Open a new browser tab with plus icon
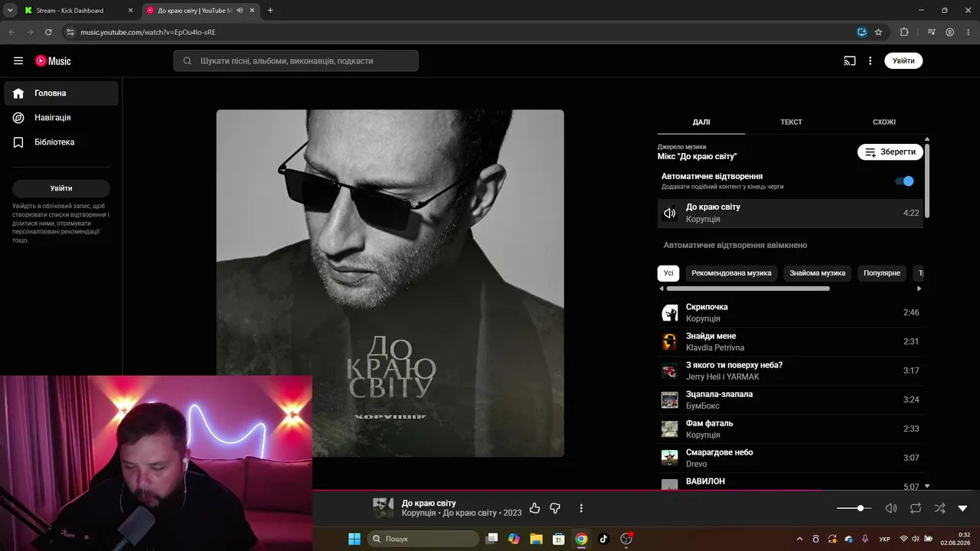 pyautogui.click(x=270, y=11)
